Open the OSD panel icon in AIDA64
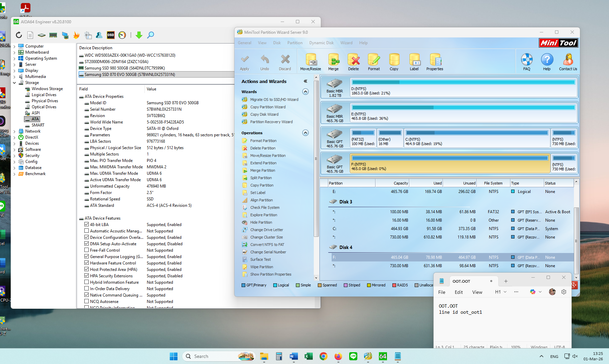This screenshot has width=609, height=364. pyautogui.click(x=111, y=35)
